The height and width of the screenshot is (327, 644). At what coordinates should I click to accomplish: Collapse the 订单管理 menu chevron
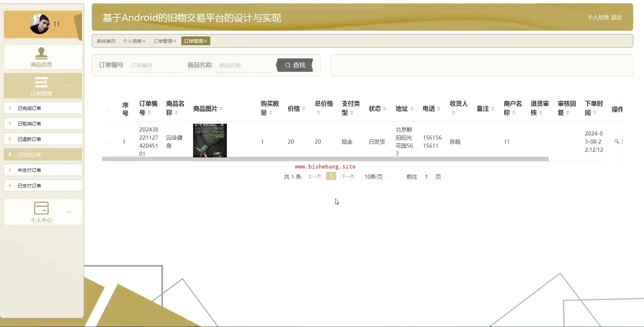point(69,86)
